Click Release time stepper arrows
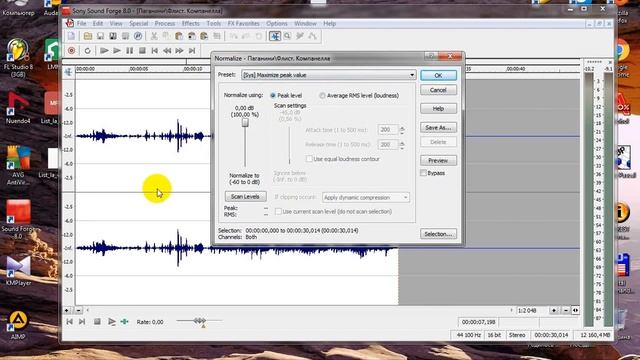Screen dimensions: 640x360 coord(402,144)
